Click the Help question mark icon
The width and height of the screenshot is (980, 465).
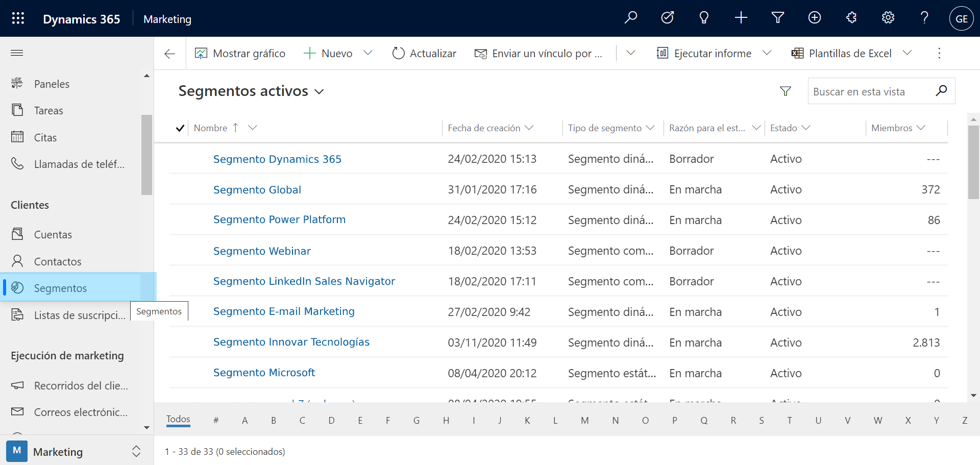(924, 17)
